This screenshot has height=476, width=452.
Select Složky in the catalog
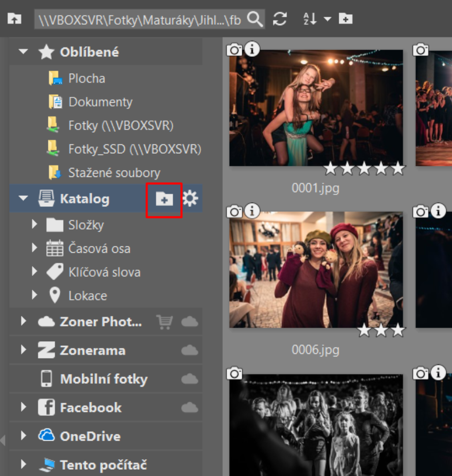click(86, 225)
